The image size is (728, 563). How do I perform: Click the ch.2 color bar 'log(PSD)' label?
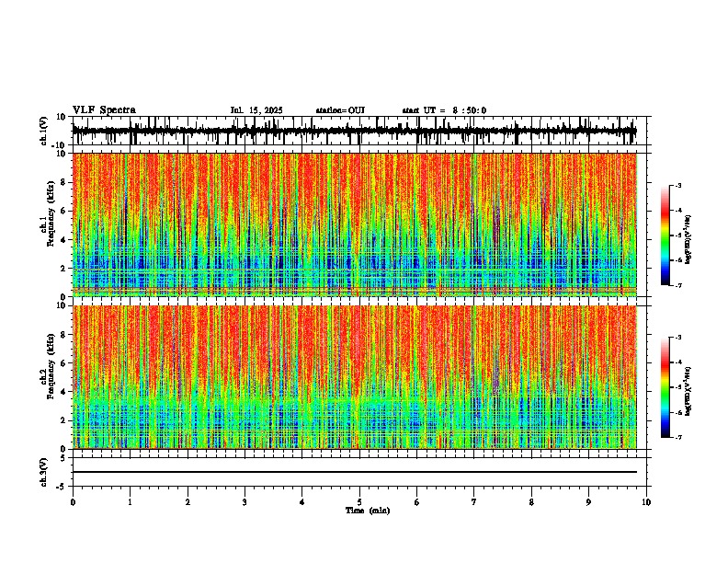688,391
